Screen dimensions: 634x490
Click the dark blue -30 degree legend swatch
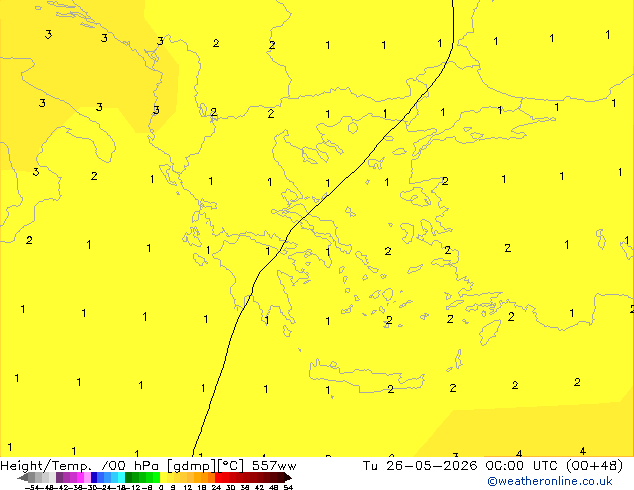94,477
